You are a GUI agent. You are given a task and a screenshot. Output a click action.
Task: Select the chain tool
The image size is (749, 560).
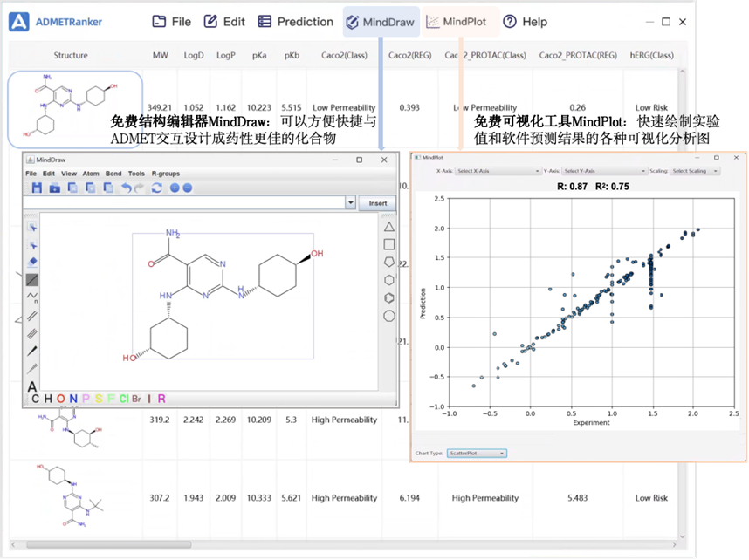32,297
